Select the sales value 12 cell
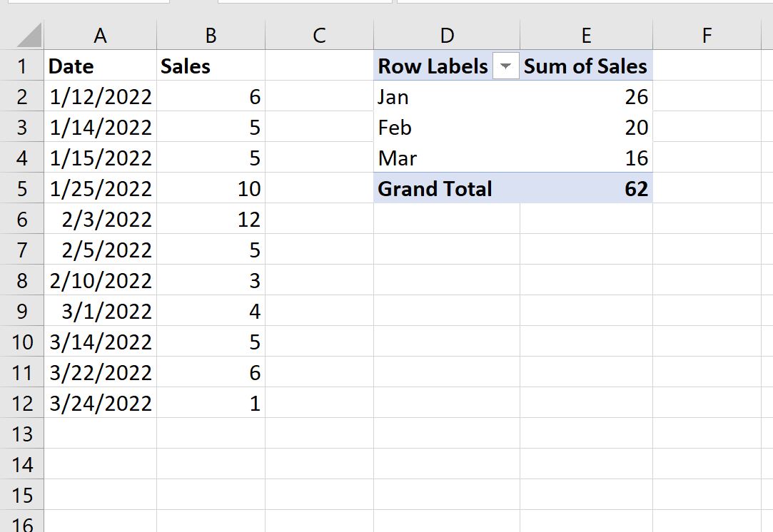Viewport: 773px width, 532px height. tap(211, 220)
